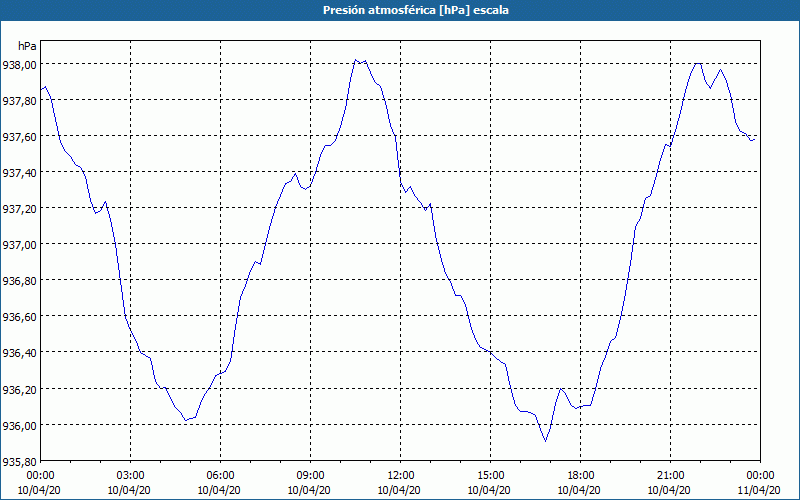This screenshot has height=500, width=800.
Task: Click the chart title 'Presión atmosférica [hPa] escala'
Action: (416, 10)
